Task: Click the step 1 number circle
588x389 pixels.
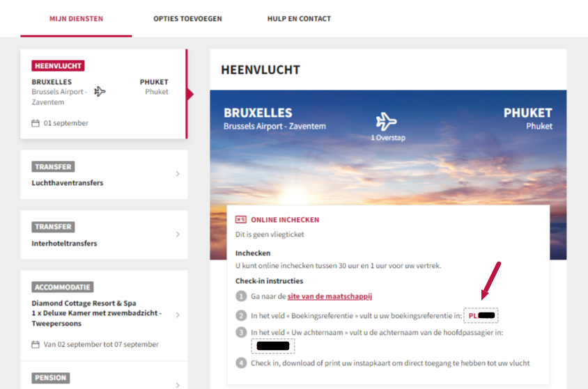Action: tap(241, 296)
